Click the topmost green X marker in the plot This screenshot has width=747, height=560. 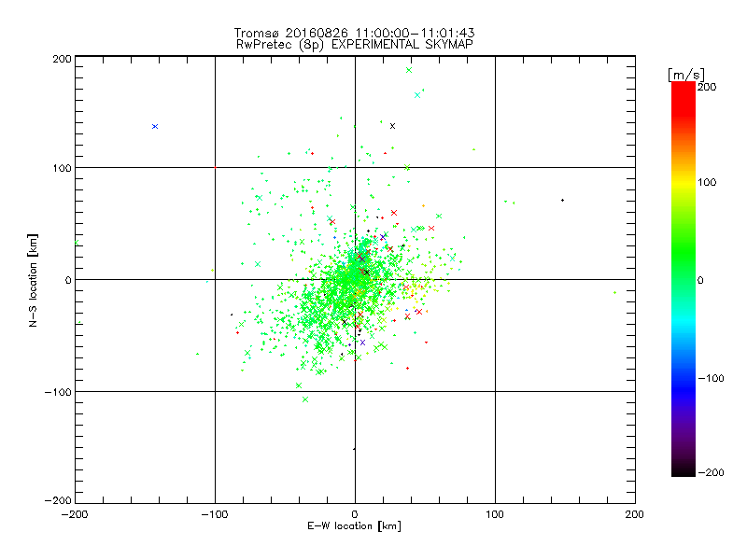click(x=409, y=71)
